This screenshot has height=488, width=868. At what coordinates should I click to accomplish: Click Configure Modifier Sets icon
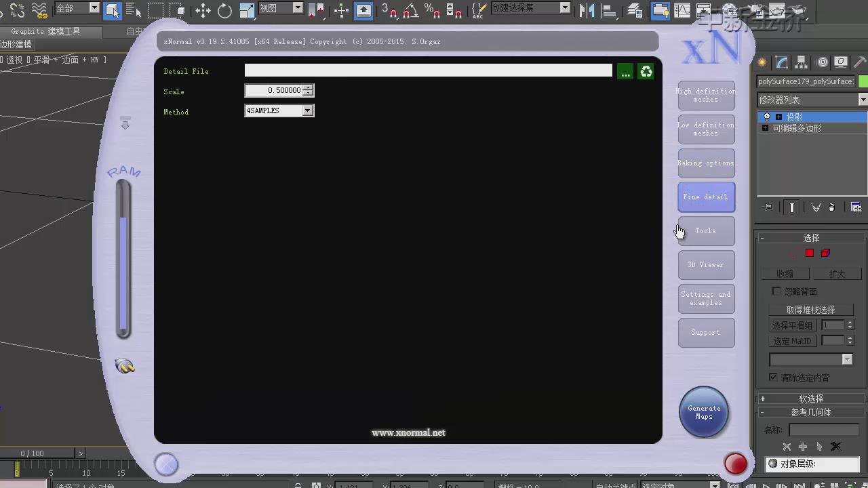pyautogui.click(x=856, y=207)
